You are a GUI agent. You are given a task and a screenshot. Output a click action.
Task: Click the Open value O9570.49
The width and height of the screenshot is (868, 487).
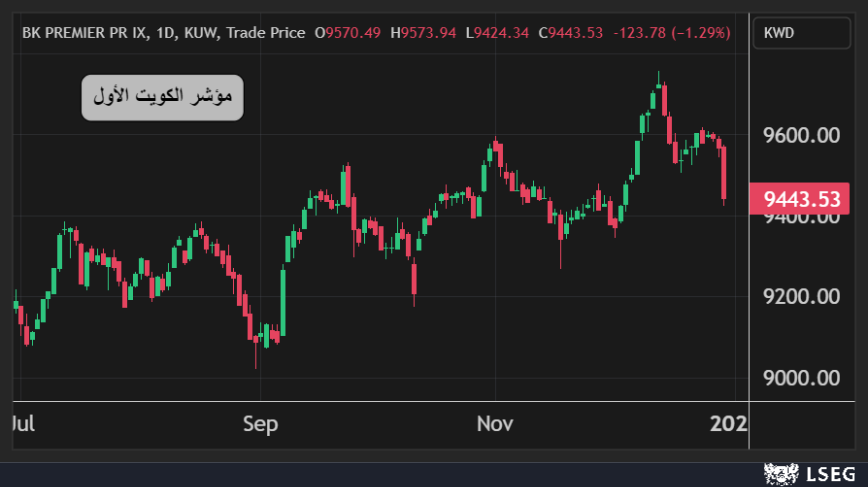348,33
